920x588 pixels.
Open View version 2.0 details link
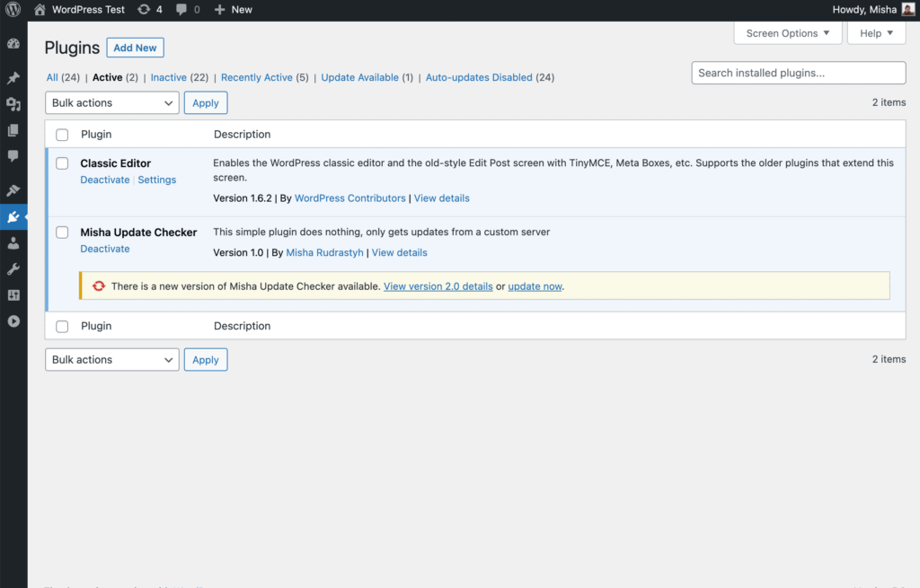click(x=438, y=286)
